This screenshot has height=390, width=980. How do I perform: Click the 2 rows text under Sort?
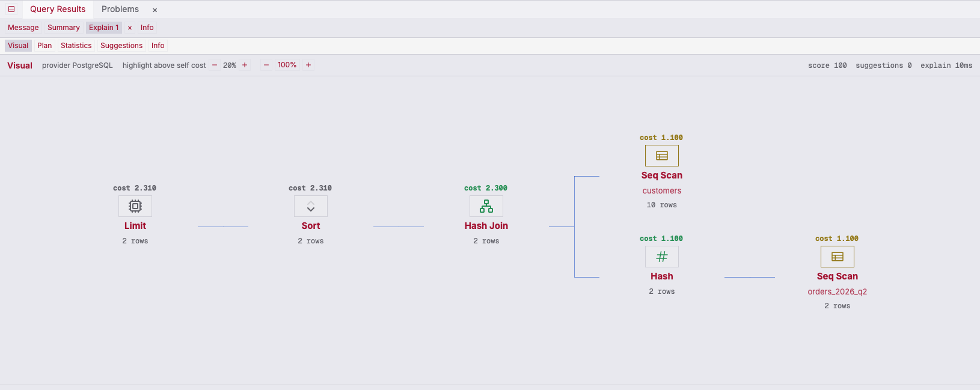[311, 241]
